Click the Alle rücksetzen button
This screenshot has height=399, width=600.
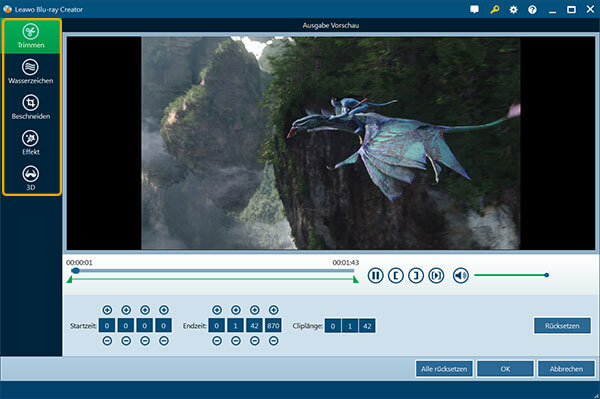pyautogui.click(x=444, y=369)
